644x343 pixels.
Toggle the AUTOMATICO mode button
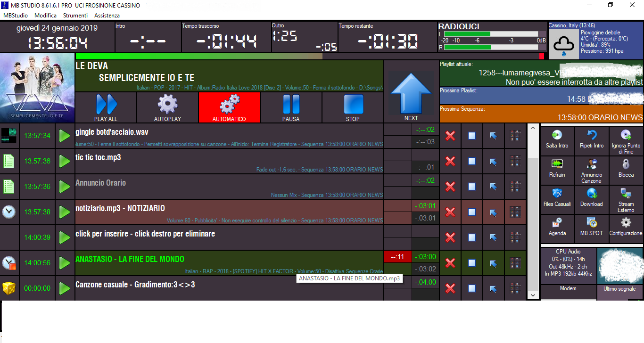(229, 107)
